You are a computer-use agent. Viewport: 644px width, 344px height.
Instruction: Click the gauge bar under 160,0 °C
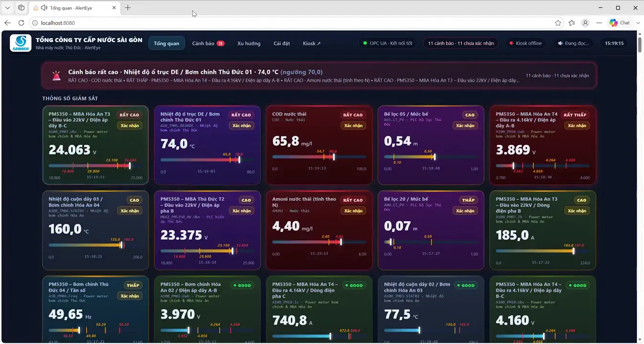(x=96, y=245)
